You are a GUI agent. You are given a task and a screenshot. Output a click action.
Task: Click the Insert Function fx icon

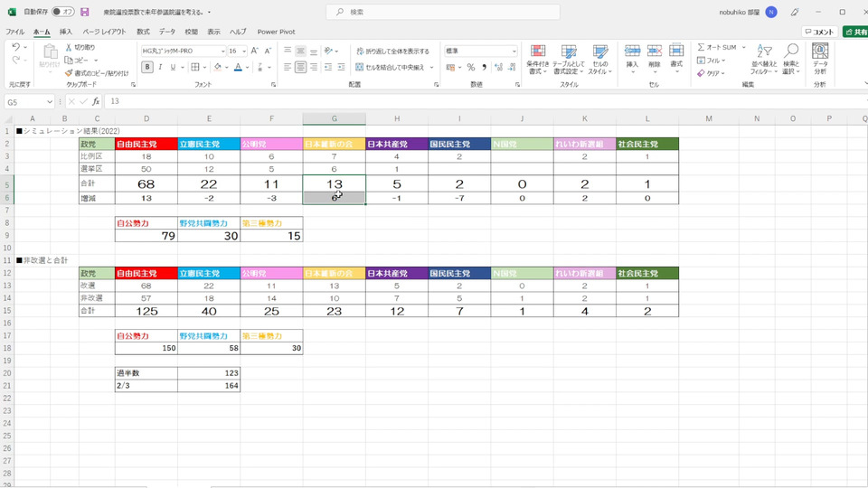point(96,101)
